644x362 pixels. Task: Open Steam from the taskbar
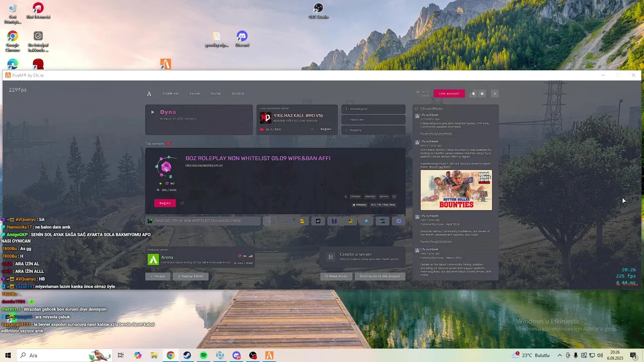187,355
